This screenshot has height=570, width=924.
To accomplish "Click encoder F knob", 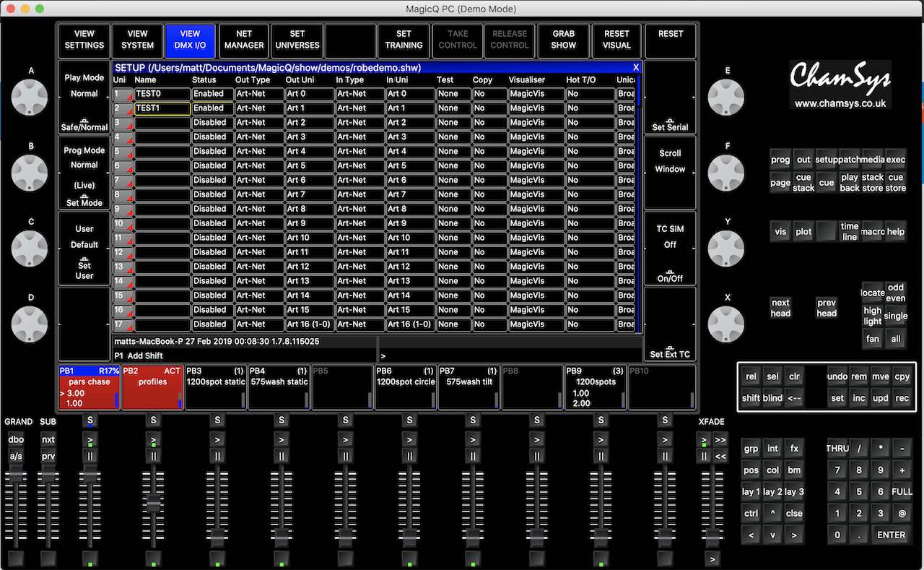I will pyautogui.click(x=727, y=172).
